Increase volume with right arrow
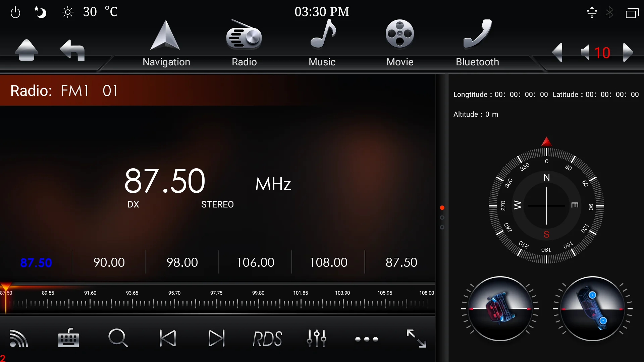 628,53
